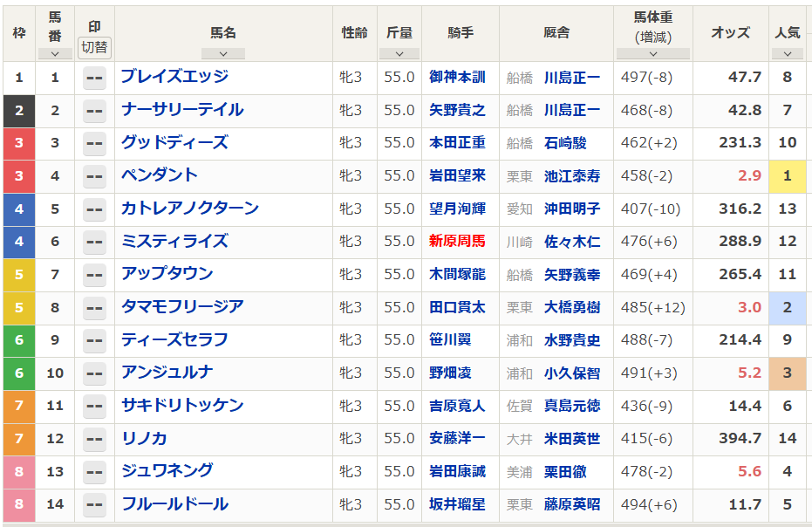Viewport: 812px width, 527px height.
Task: Open mark selector for フルールドール row
Action: 94,504
